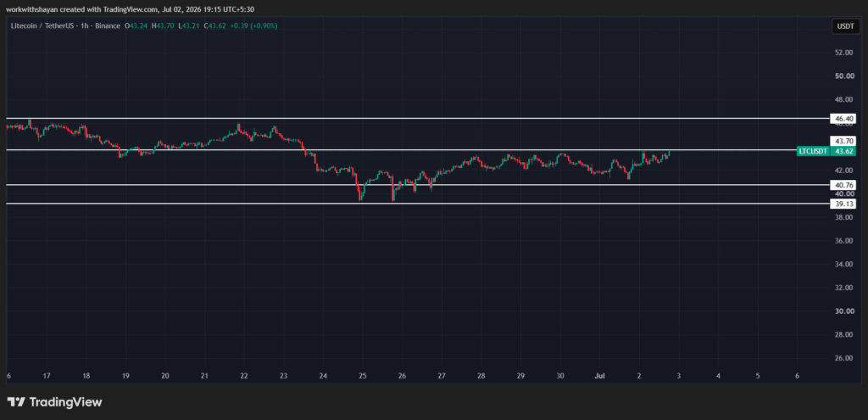Click date 20 on the time axis

(x=165, y=376)
